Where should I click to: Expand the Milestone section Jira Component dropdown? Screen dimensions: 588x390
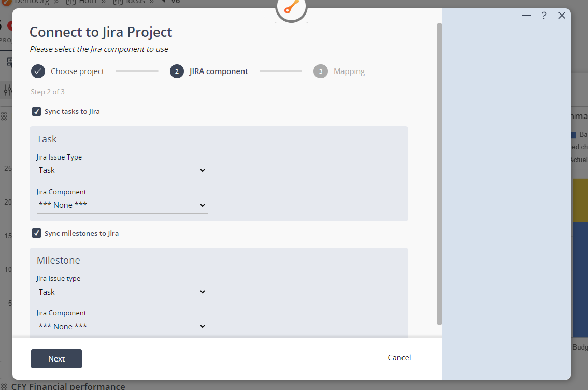click(122, 327)
